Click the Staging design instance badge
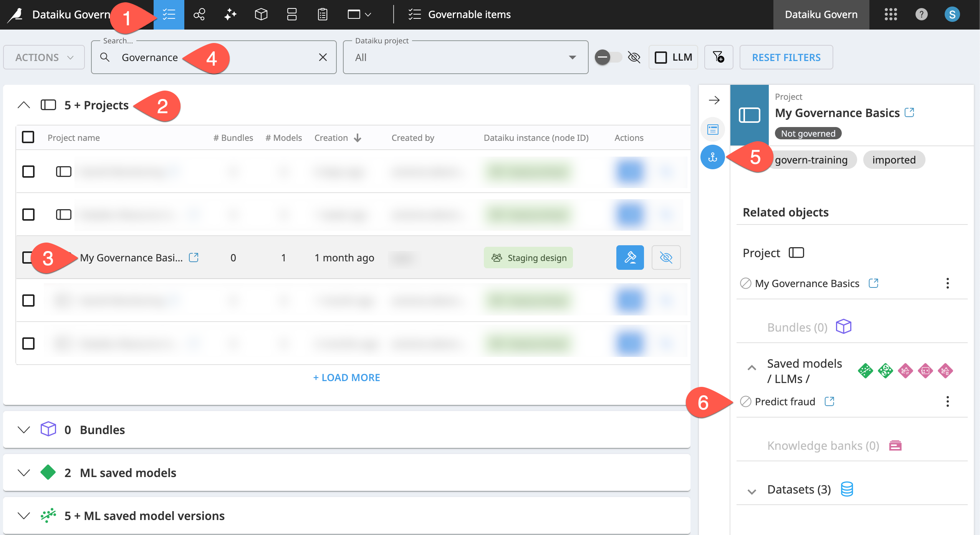Viewport: 980px width, 535px height. pyautogui.click(x=528, y=258)
